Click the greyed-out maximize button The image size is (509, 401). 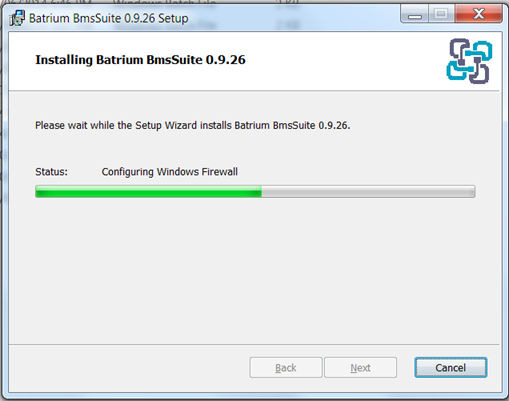pyautogui.click(x=441, y=14)
